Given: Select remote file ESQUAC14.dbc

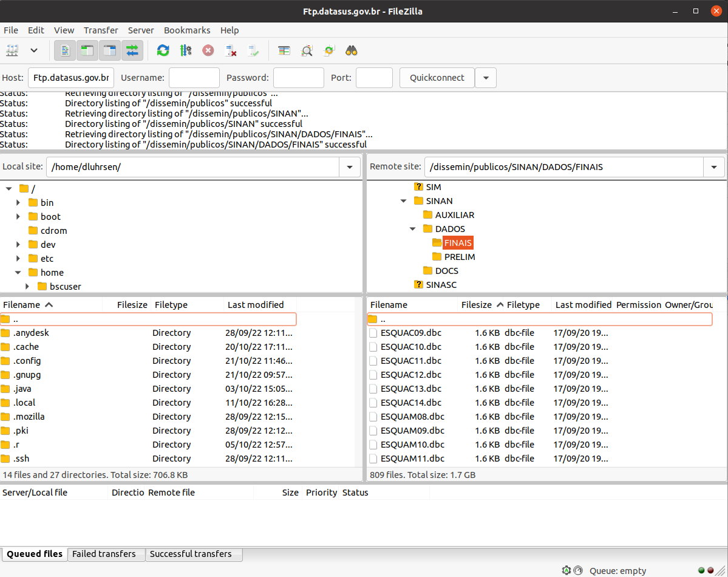Looking at the screenshot, I should point(540,403).
